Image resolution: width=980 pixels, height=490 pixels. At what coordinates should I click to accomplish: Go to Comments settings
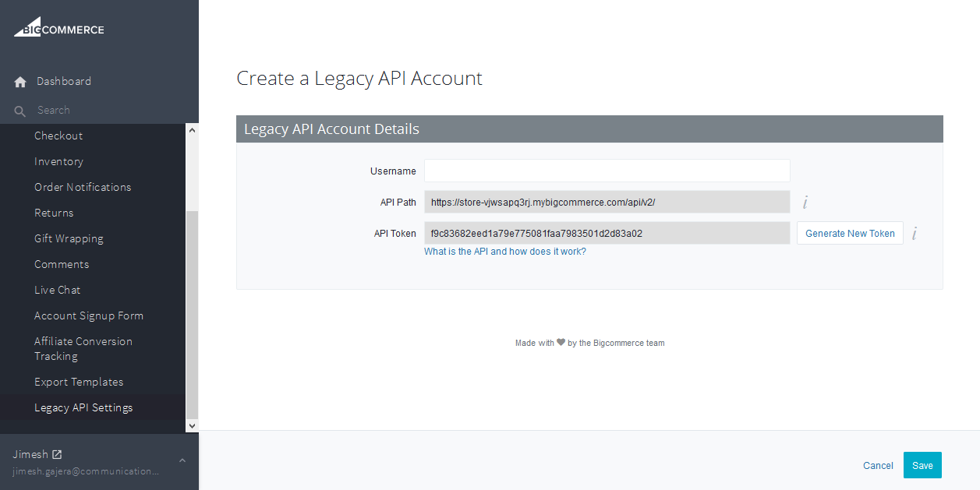(62, 264)
